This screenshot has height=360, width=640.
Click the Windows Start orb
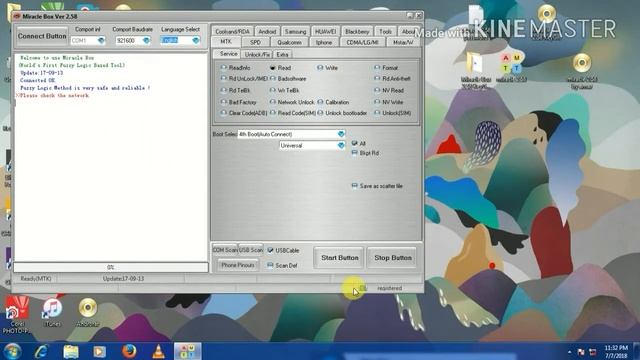(12, 351)
